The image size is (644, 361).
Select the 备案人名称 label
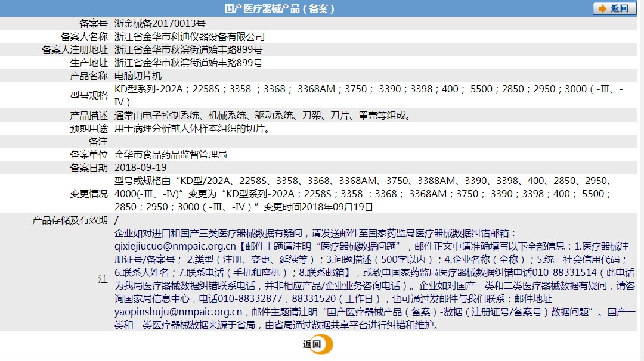(84, 36)
